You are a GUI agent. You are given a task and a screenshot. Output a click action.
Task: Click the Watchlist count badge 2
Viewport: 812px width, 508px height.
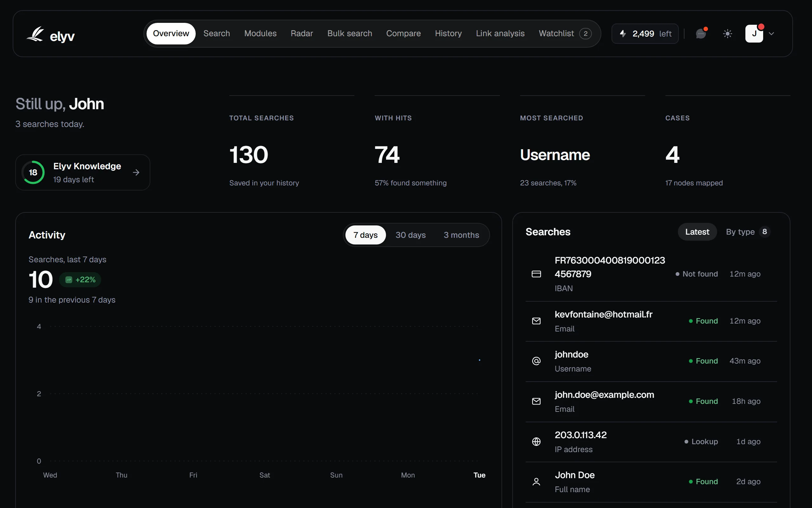coord(585,34)
